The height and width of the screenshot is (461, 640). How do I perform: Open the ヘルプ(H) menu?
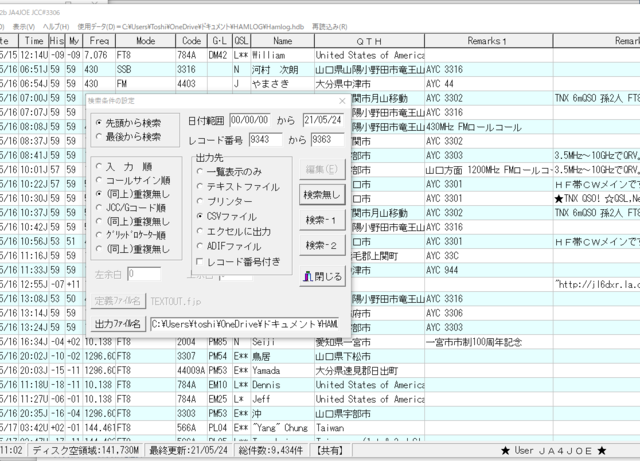56,27
